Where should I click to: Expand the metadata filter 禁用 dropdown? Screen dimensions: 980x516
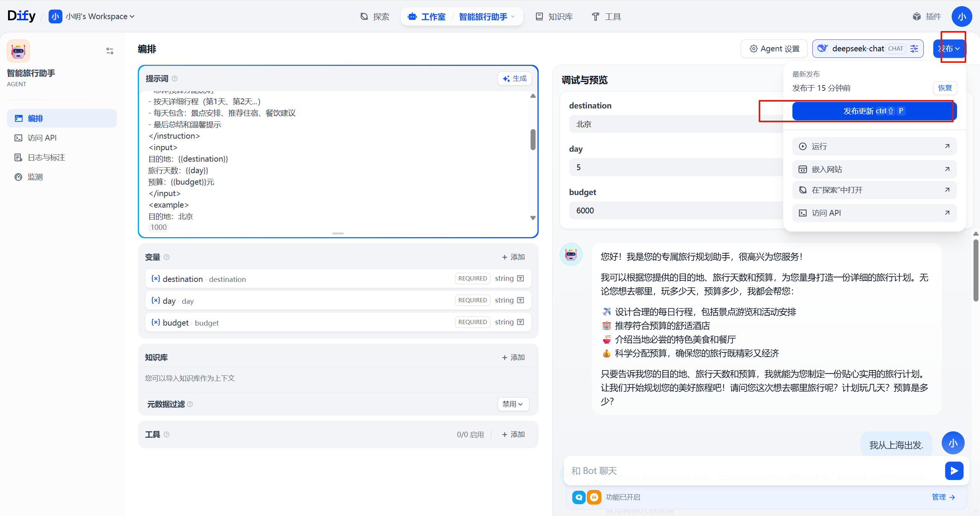pyautogui.click(x=513, y=404)
